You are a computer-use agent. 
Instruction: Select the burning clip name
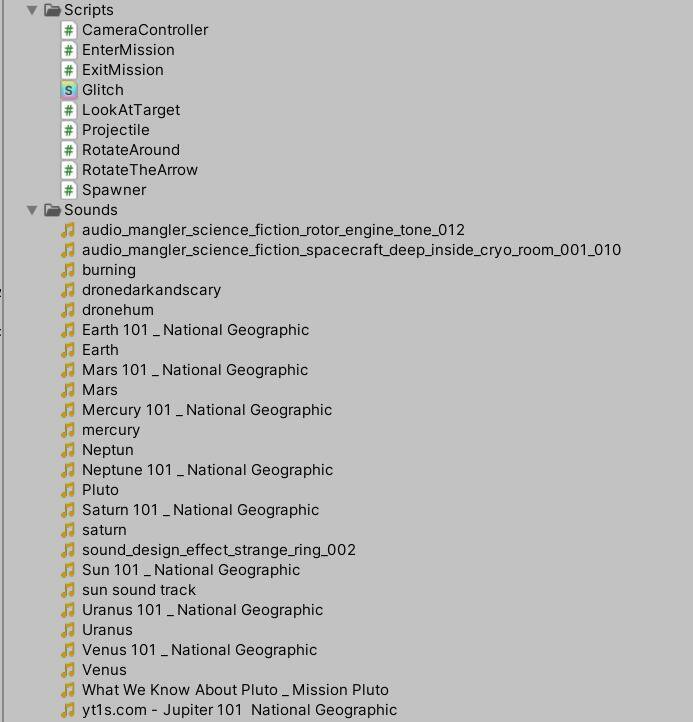(x=109, y=270)
